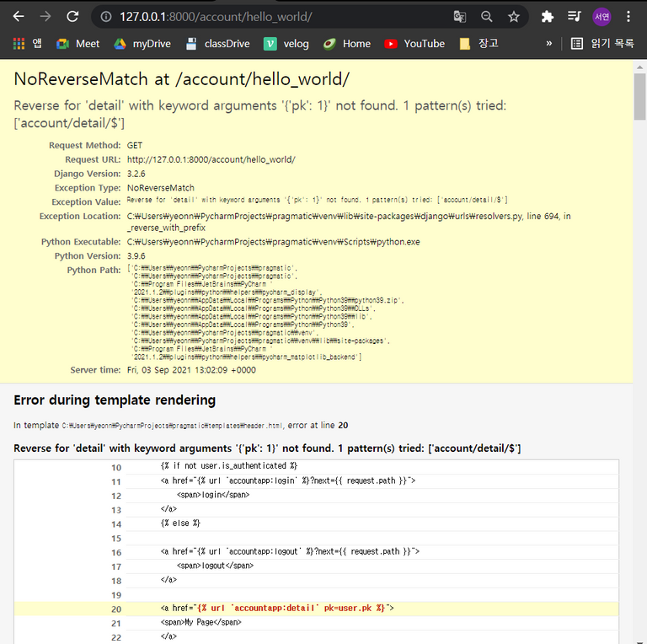The width and height of the screenshot is (647, 644).
Task: Bookmark this page with the star icon
Action: (514, 17)
